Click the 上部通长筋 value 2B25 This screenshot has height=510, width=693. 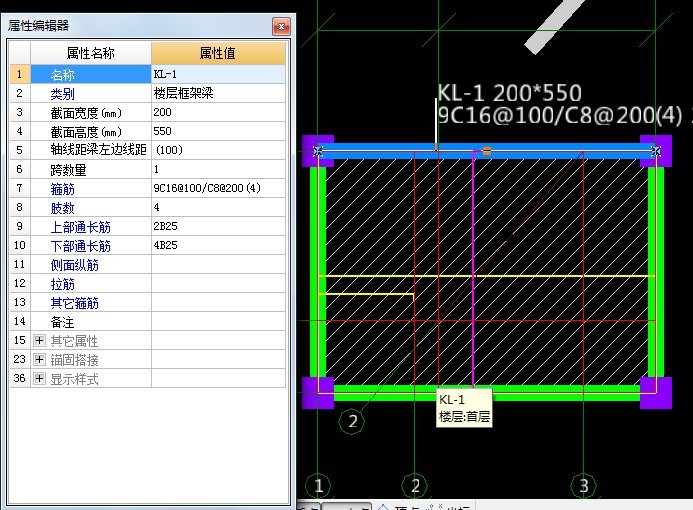218,226
